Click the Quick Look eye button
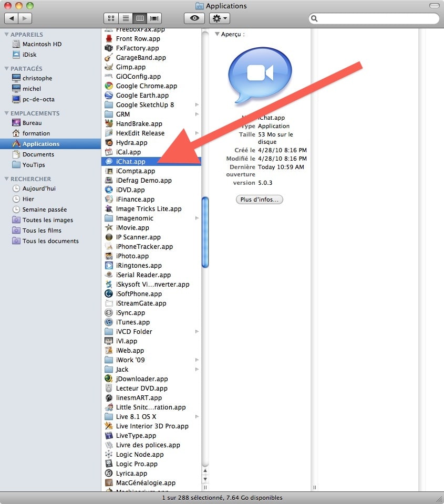444x504 pixels. [194, 18]
